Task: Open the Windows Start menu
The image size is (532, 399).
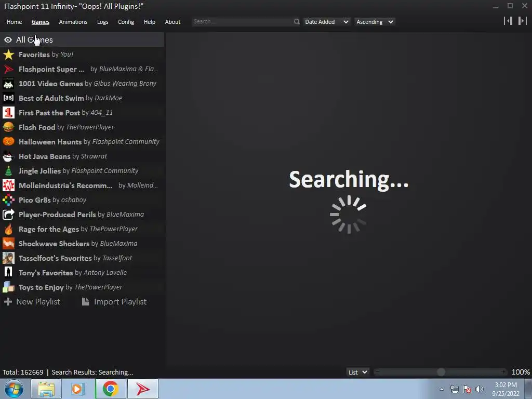Action: point(14,389)
